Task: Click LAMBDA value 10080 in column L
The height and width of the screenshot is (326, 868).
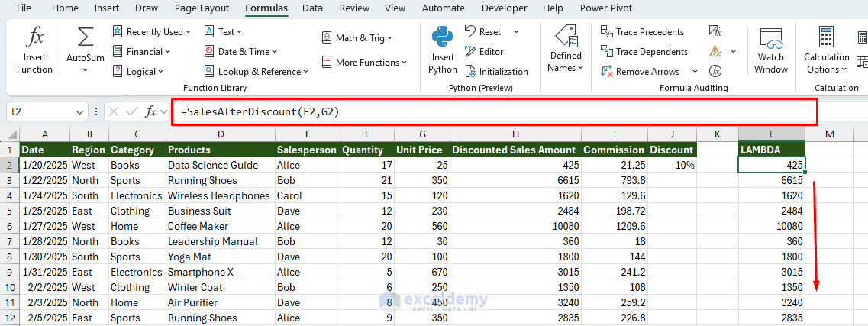Action: point(772,227)
